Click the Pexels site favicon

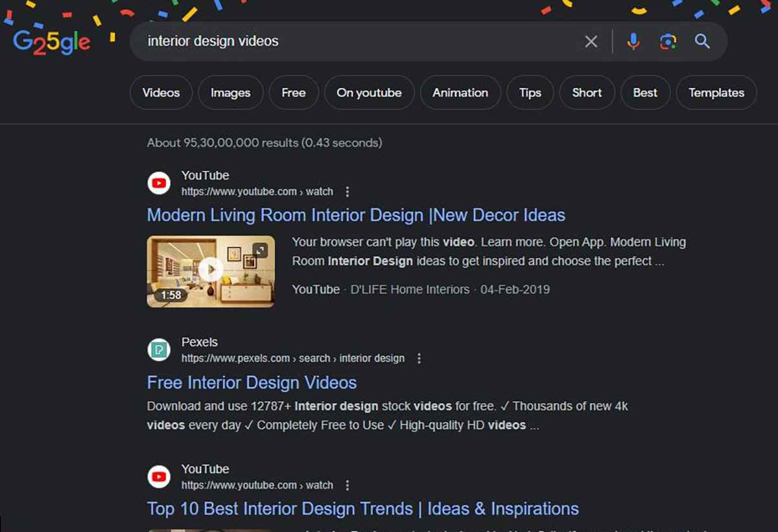coord(159,350)
